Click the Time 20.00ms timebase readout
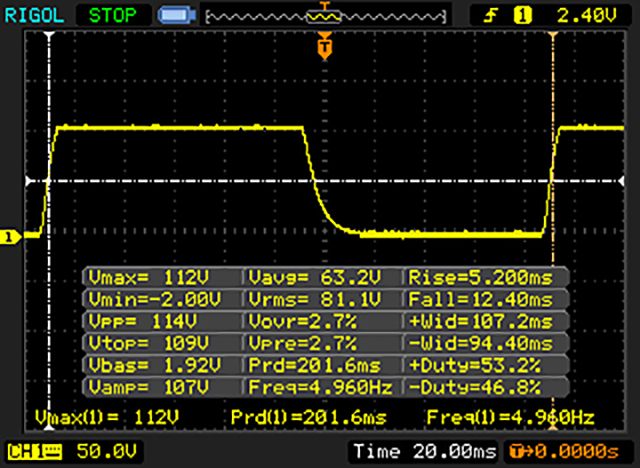The width and height of the screenshot is (640, 468). [424, 452]
